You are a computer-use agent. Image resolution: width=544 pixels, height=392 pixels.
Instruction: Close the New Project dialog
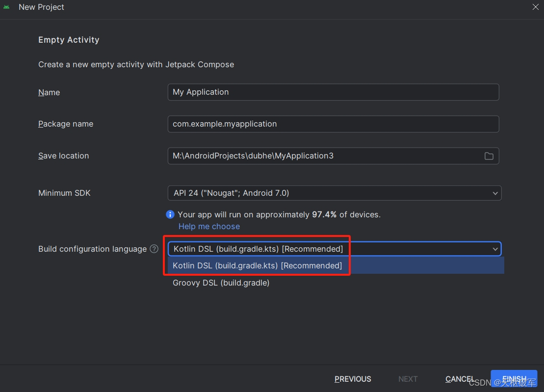[x=535, y=7]
